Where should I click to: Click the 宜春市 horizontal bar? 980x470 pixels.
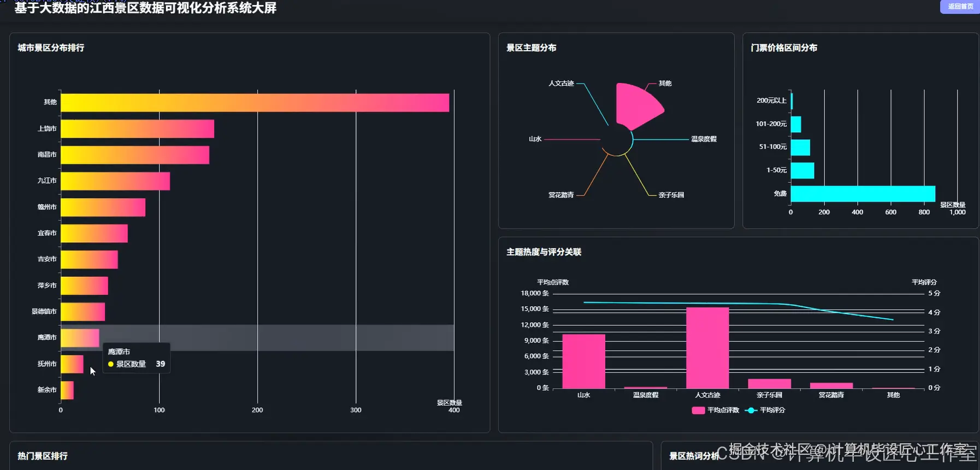[x=94, y=234]
